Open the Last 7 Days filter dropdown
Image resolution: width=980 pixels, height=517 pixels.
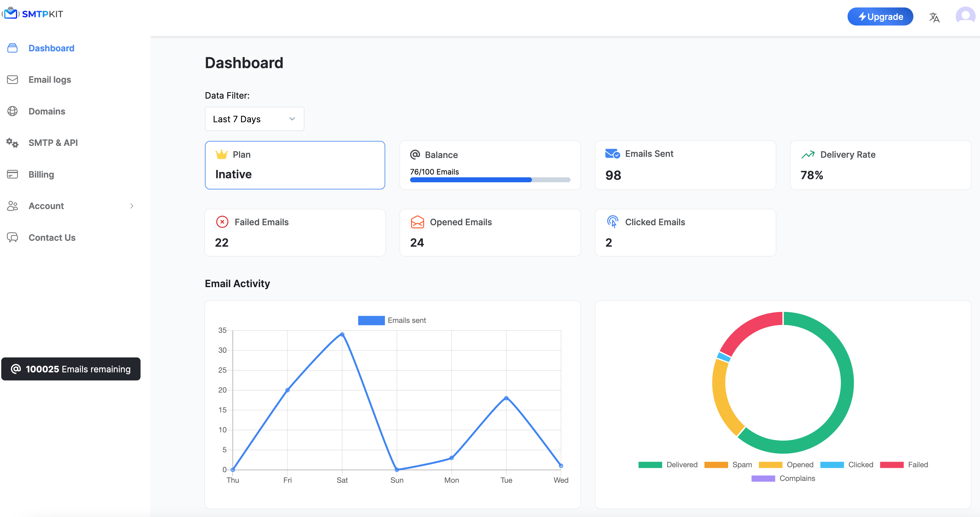tap(254, 119)
